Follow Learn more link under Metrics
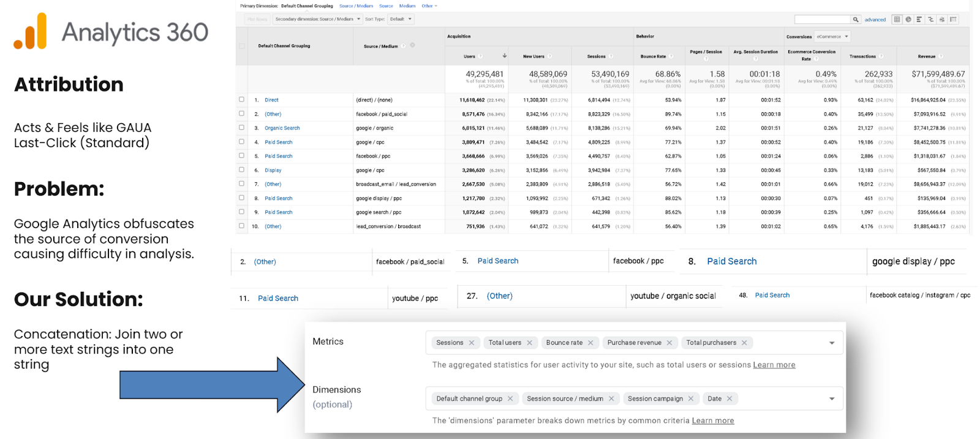 click(774, 365)
